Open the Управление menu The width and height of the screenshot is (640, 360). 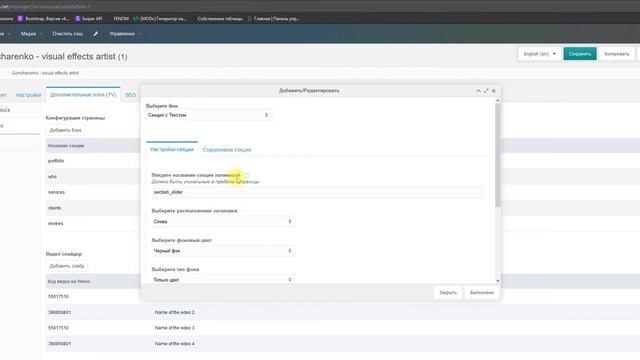click(x=125, y=34)
